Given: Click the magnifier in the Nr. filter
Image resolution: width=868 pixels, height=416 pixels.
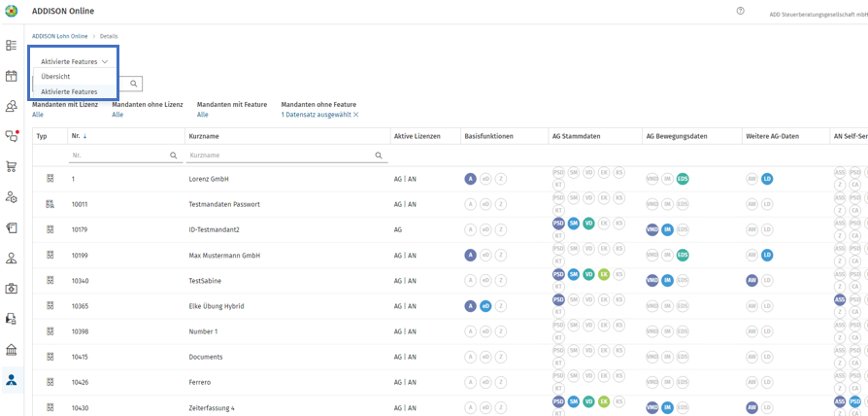Looking at the screenshot, I should click(x=173, y=156).
